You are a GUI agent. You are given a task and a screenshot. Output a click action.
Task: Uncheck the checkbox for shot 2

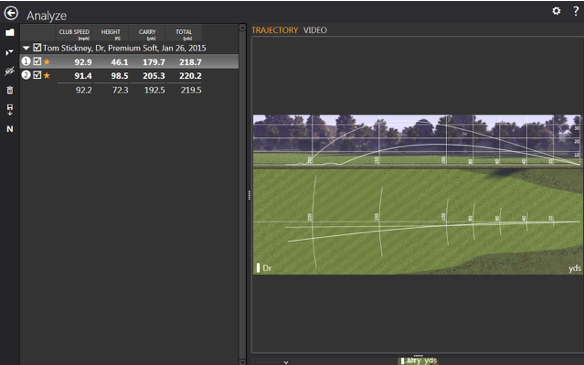tap(37, 75)
